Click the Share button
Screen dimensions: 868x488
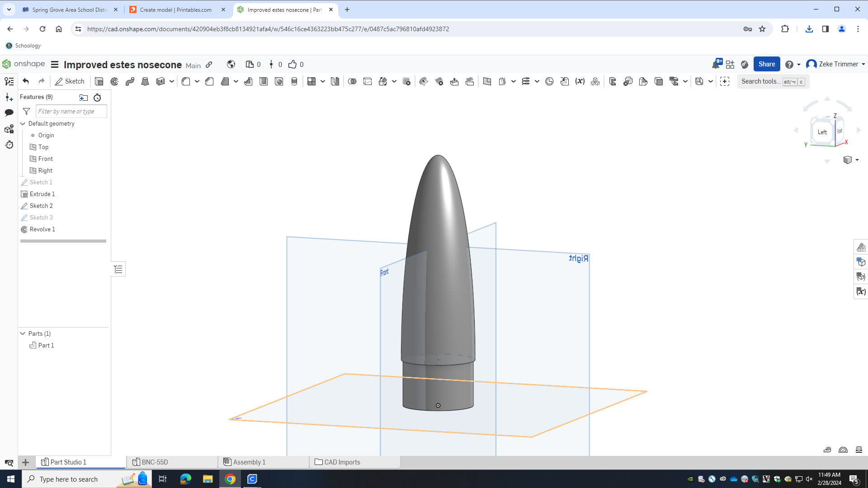767,64
